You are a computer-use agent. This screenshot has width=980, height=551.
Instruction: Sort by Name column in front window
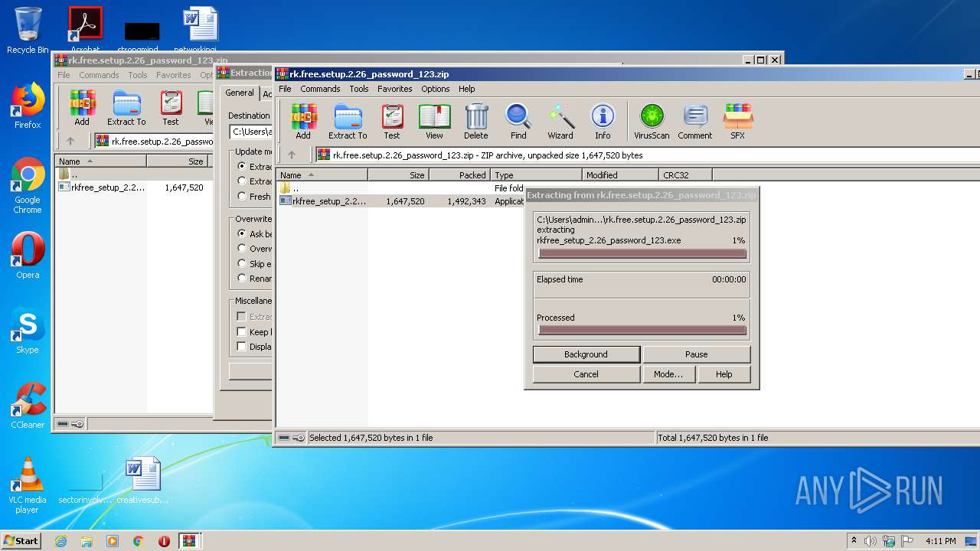click(x=322, y=175)
